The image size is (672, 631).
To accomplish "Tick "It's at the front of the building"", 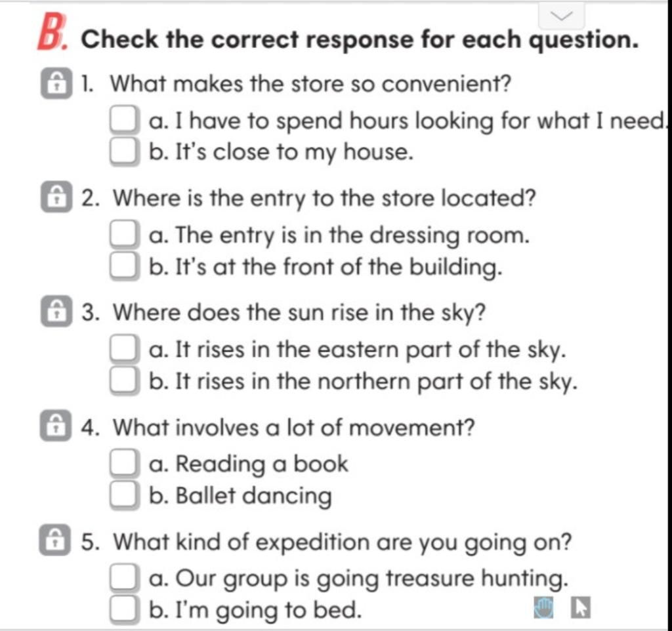I will click(123, 266).
